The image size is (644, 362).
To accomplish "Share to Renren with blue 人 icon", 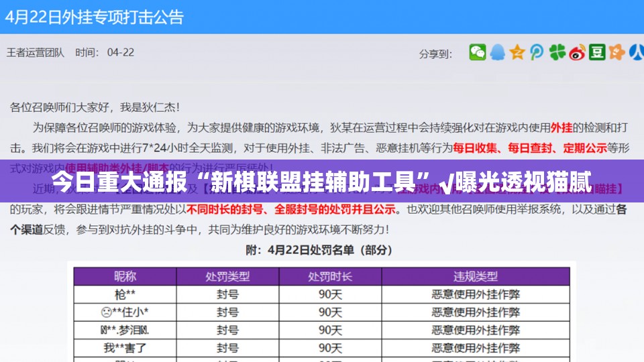I will 636,52.
